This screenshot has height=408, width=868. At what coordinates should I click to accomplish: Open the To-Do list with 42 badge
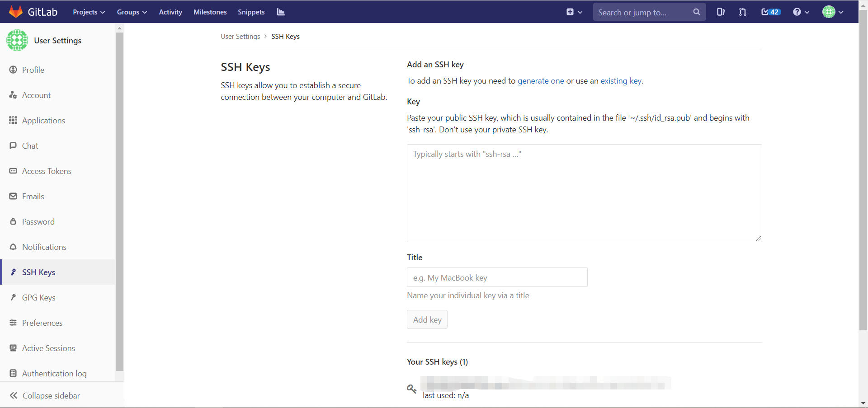pyautogui.click(x=771, y=12)
